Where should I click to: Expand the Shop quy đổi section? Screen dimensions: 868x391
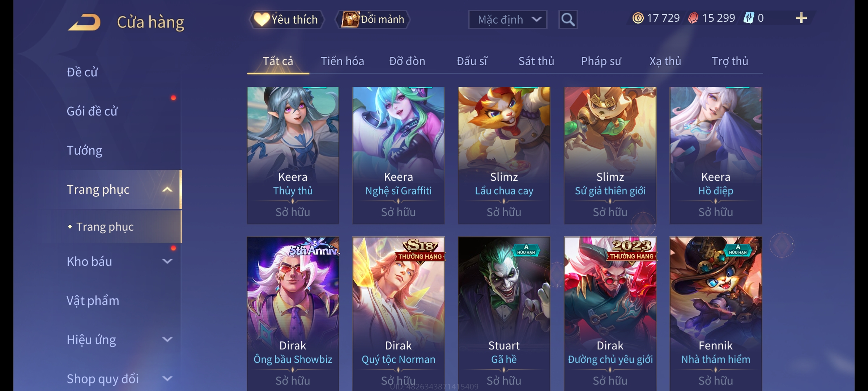point(167,379)
